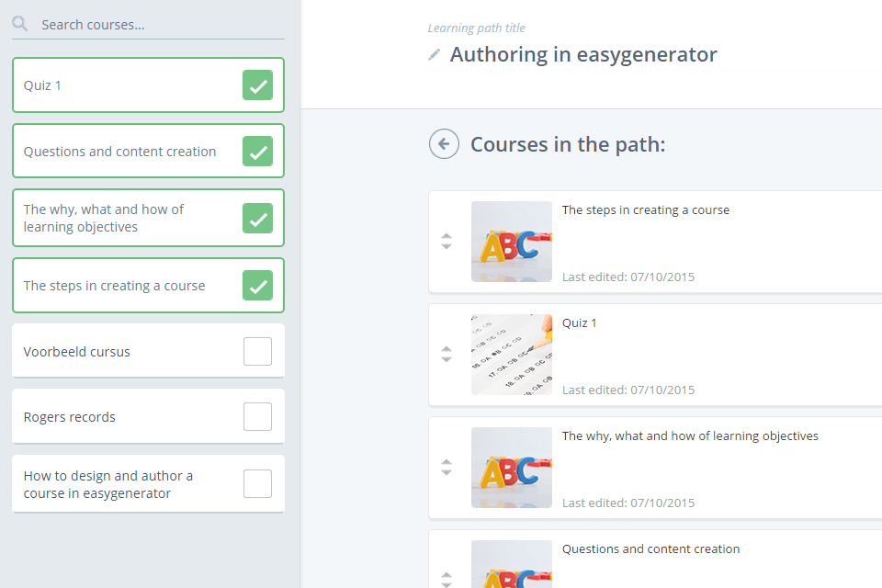This screenshot has width=882, height=588.
Task: Click Questions and content creation path title
Action: [x=650, y=549]
